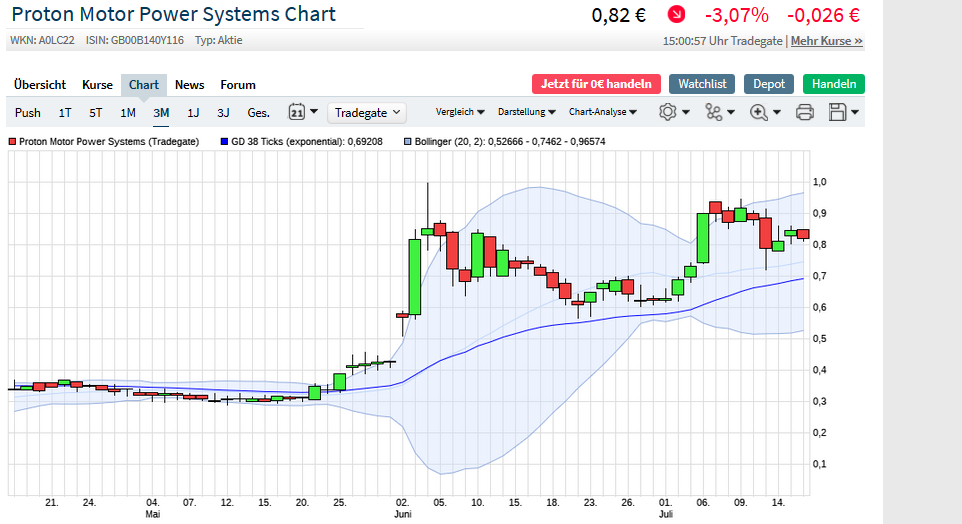
Task: Expand the share icon dropdown arrow
Action: (731, 112)
